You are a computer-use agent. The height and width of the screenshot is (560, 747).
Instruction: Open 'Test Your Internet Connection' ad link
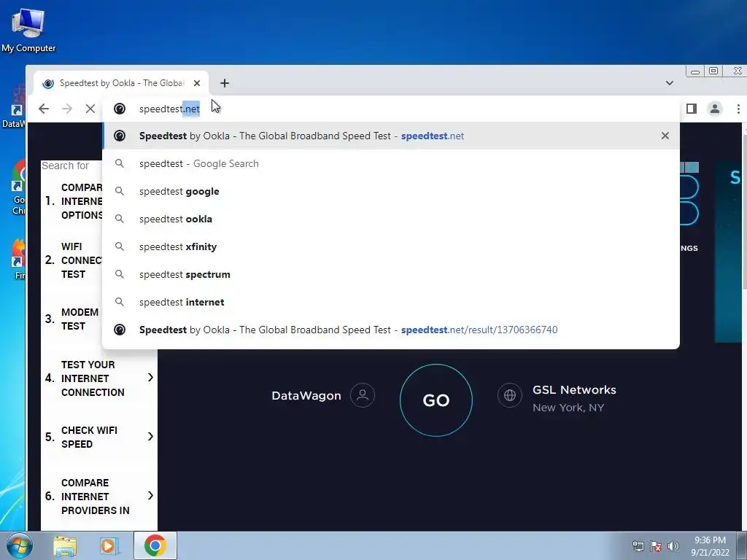point(93,378)
